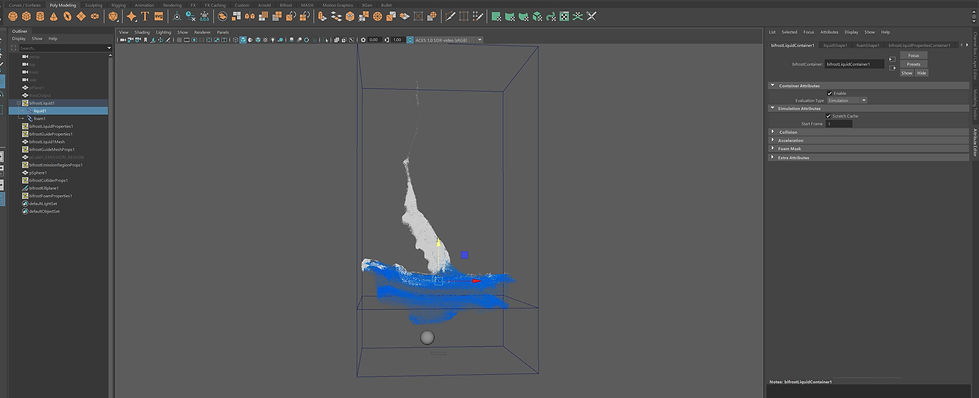
Task: Click the gamma value field showing 1.00
Action: (x=397, y=39)
